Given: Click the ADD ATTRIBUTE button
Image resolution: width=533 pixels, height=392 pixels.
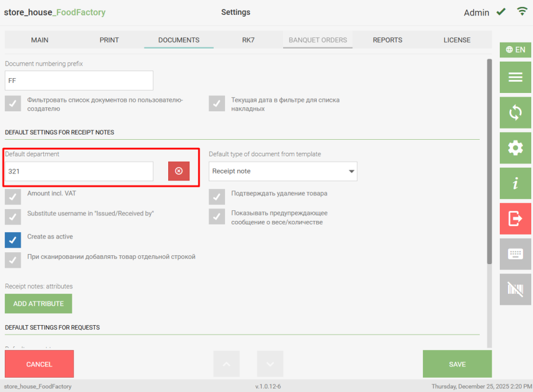Looking at the screenshot, I should tap(38, 304).
